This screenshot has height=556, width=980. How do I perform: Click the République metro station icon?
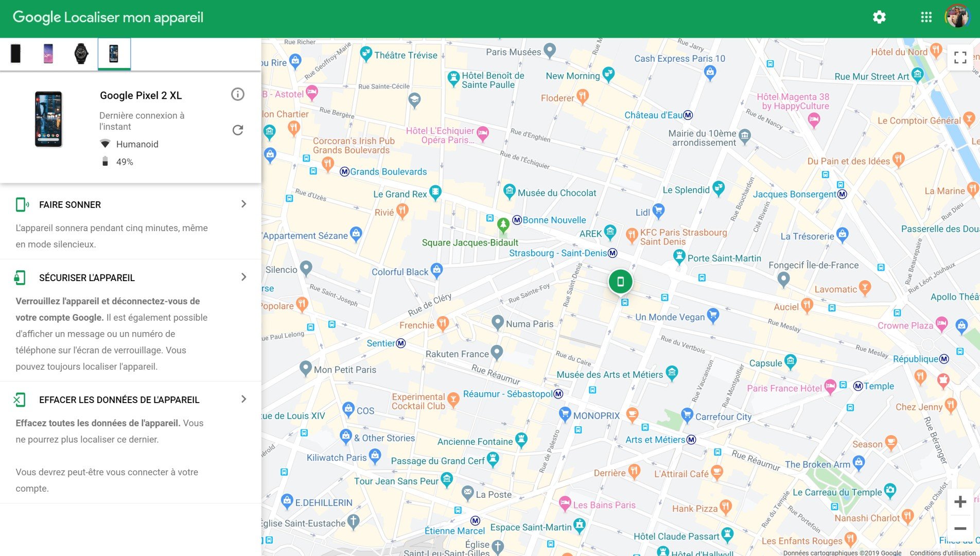pyautogui.click(x=944, y=359)
